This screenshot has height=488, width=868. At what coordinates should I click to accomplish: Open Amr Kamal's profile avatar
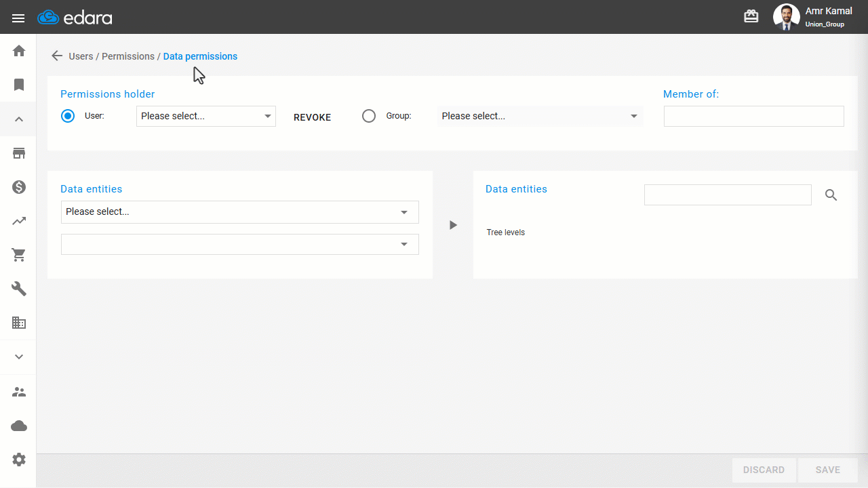787,17
